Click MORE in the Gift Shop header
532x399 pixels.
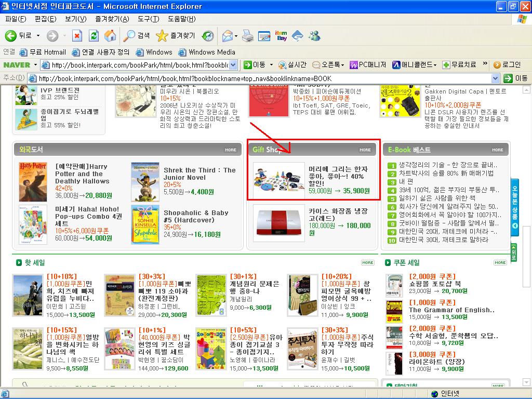(365, 150)
